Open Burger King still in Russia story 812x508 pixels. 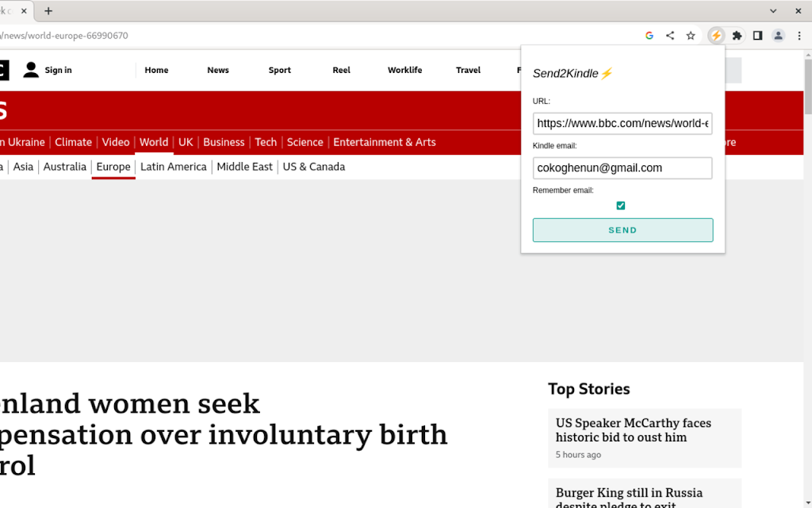point(629,498)
